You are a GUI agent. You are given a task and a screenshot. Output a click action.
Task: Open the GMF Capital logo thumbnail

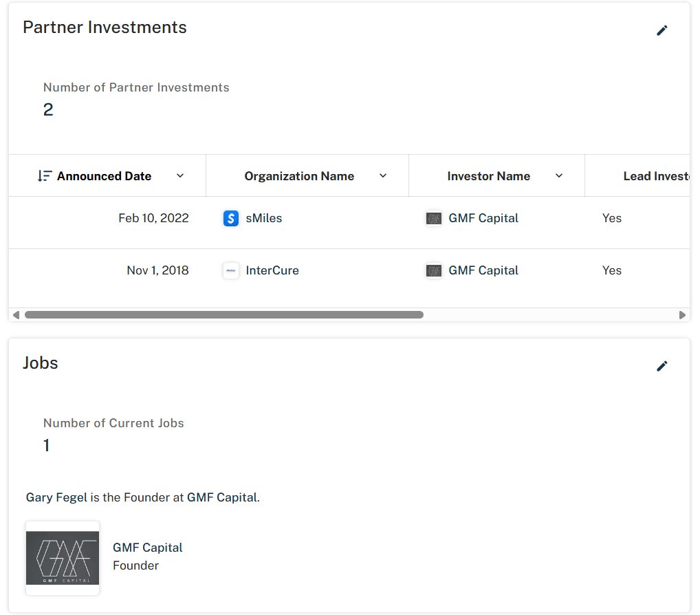point(63,558)
